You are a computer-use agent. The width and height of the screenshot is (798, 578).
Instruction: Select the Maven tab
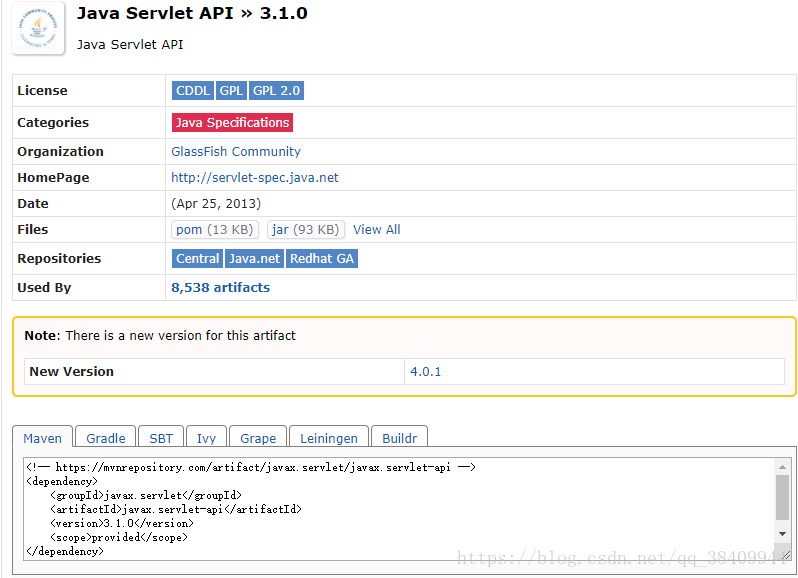tap(43, 438)
